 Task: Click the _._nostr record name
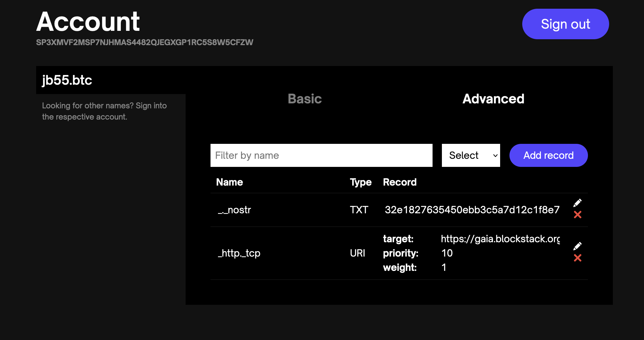coord(234,210)
